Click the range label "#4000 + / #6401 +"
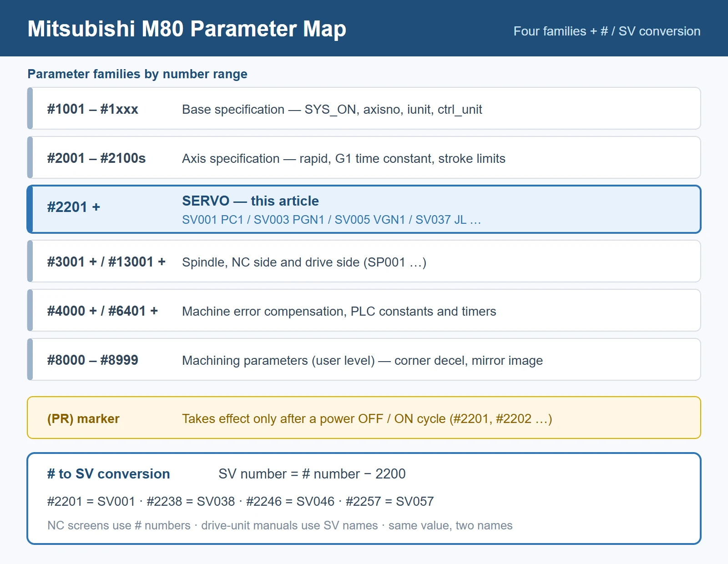 click(102, 311)
